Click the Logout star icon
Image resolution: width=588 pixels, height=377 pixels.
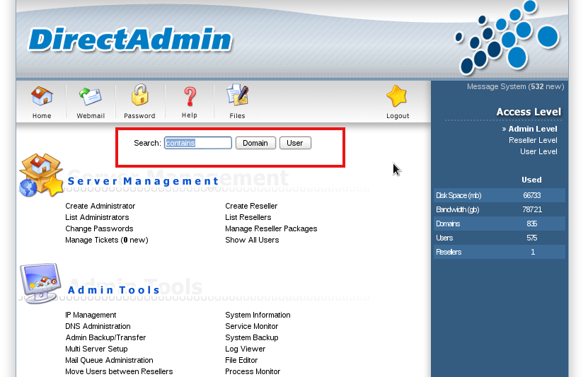(x=397, y=96)
